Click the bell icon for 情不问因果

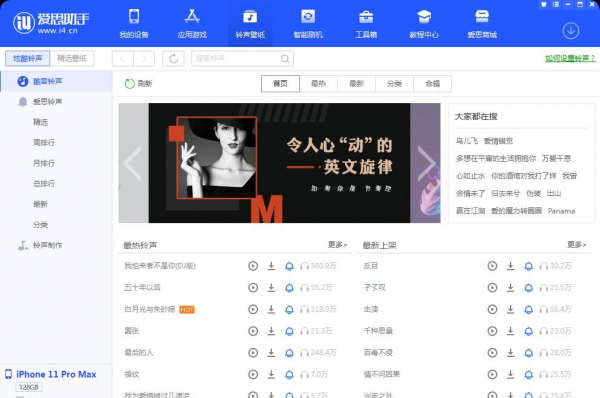pyautogui.click(x=528, y=375)
